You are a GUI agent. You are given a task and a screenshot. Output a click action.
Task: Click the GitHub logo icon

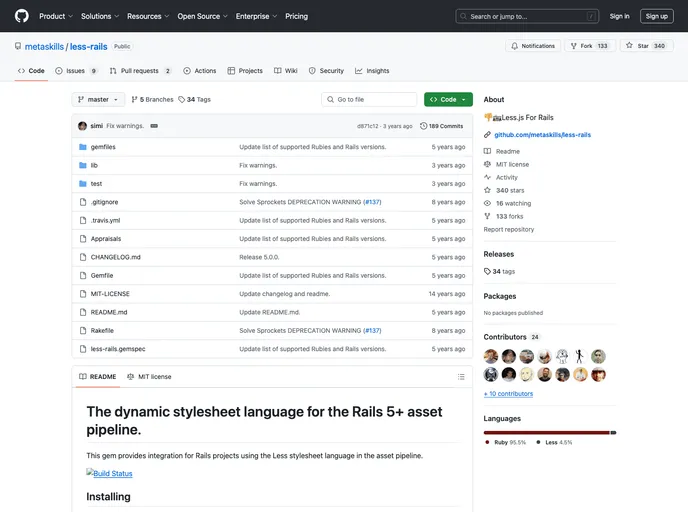pyautogui.click(x=22, y=16)
